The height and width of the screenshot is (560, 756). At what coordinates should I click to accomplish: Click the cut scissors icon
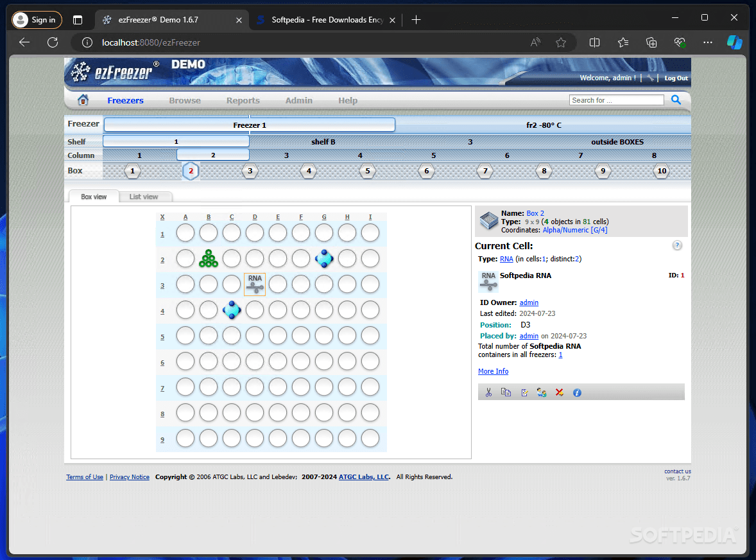(488, 392)
